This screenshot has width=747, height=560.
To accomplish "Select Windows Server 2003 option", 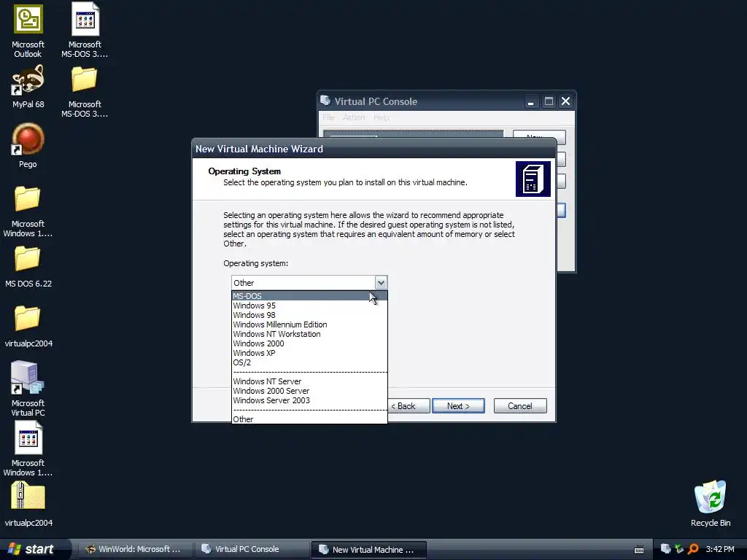I will click(x=309, y=400).
